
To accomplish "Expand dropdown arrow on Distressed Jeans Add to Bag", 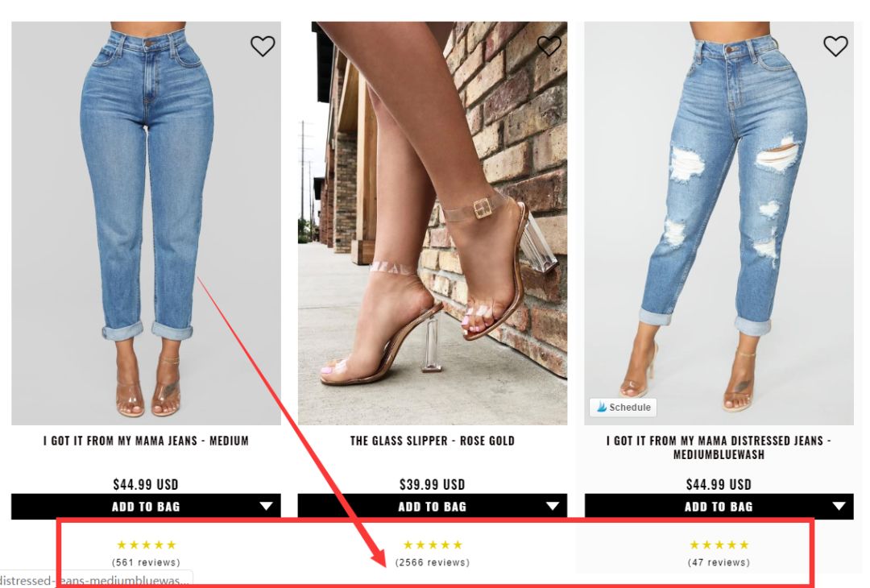I will pyautogui.click(x=839, y=506).
